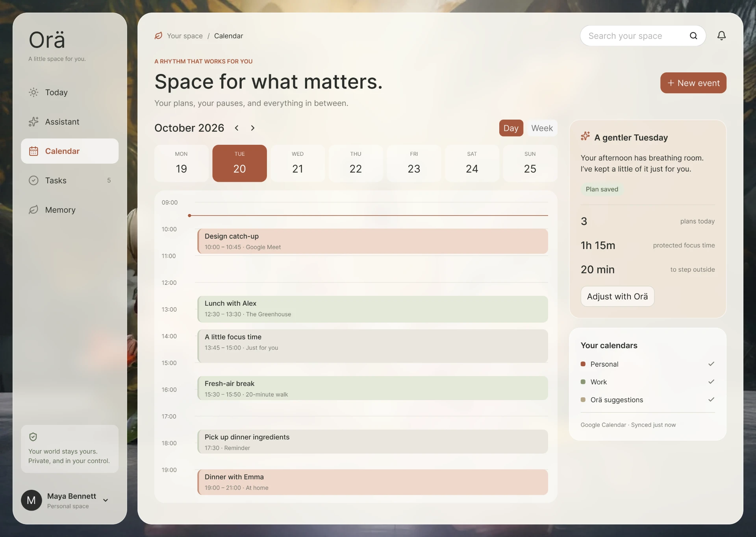Focus the Search your space field
756x537 pixels.
click(643, 36)
